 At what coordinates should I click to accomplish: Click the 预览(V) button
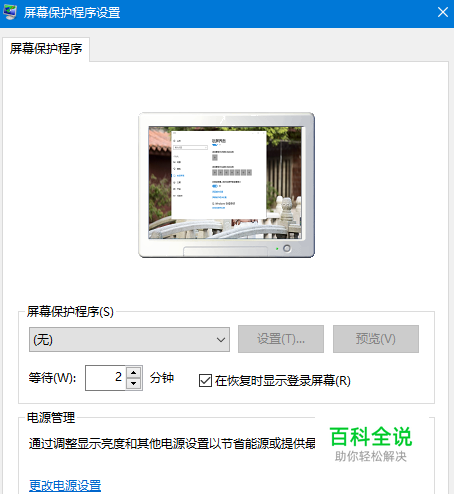376,339
